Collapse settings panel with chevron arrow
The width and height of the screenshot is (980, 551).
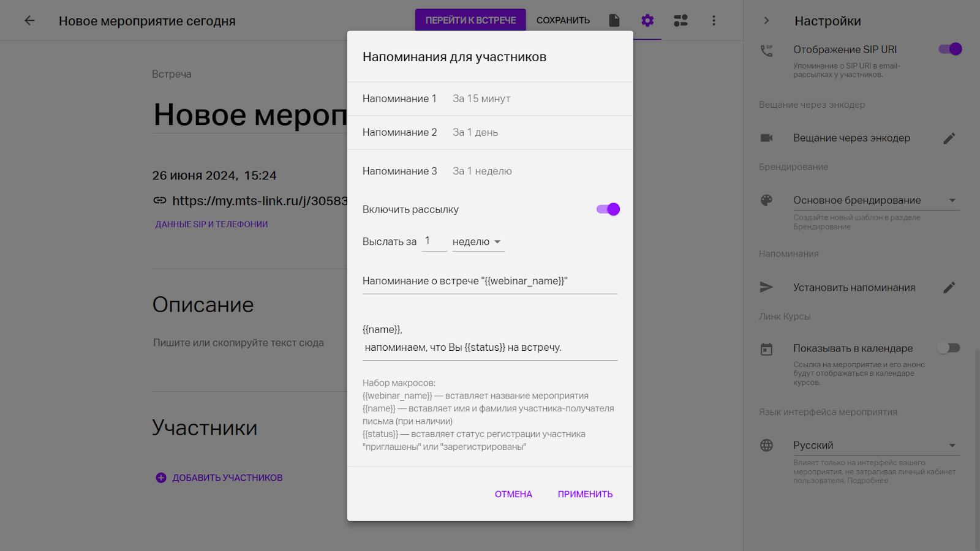coord(766,21)
